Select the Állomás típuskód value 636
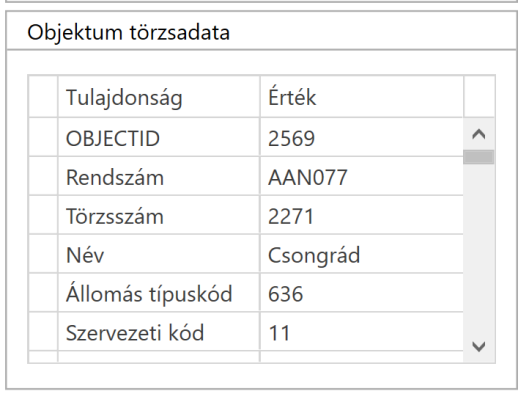This screenshot has width=529, height=394. click(362, 292)
